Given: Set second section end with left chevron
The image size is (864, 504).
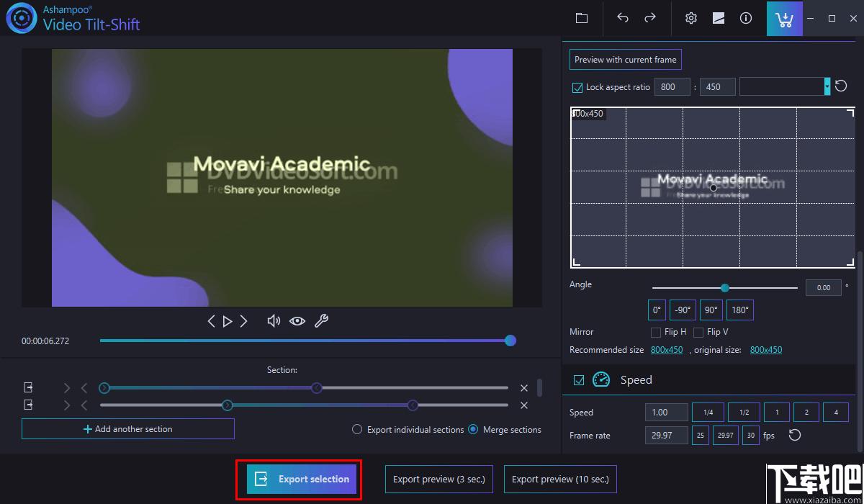Looking at the screenshot, I should pos(84,405).
